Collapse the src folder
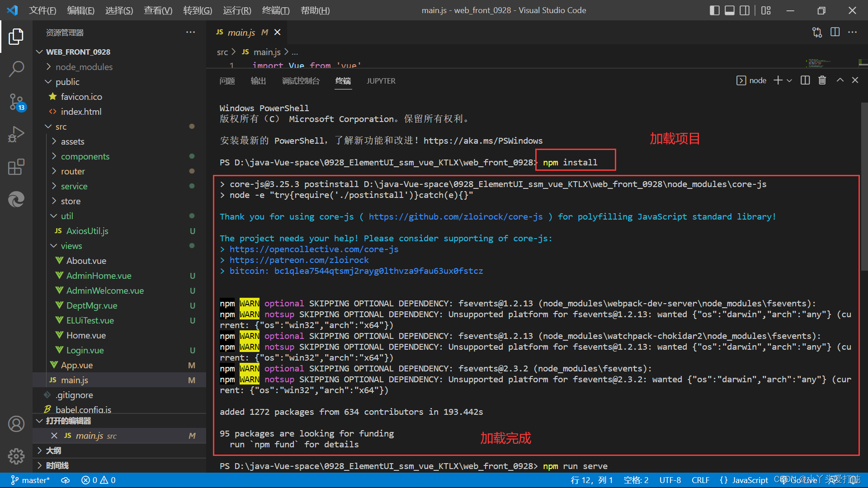868x488 pixels. click(x=119, y=127)
